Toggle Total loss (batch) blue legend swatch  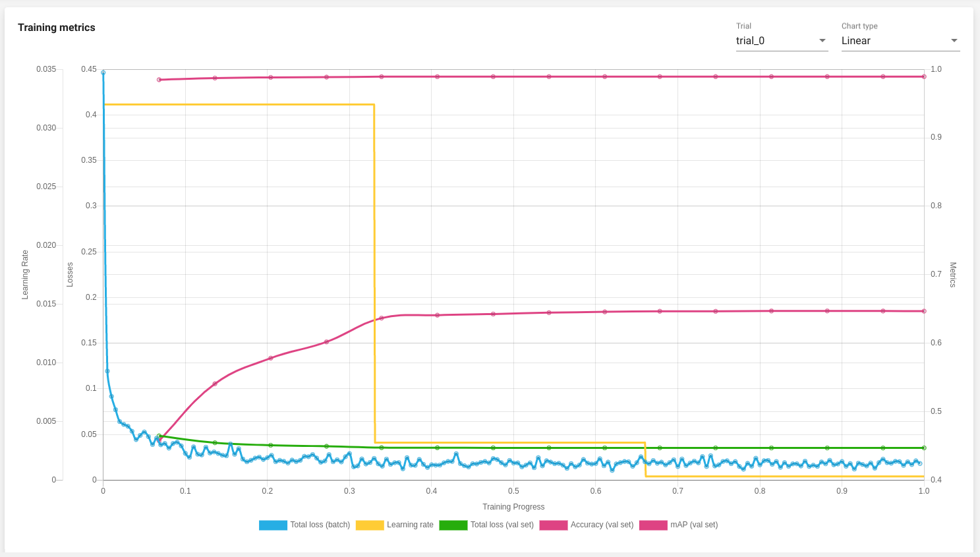tap(273, 525)
